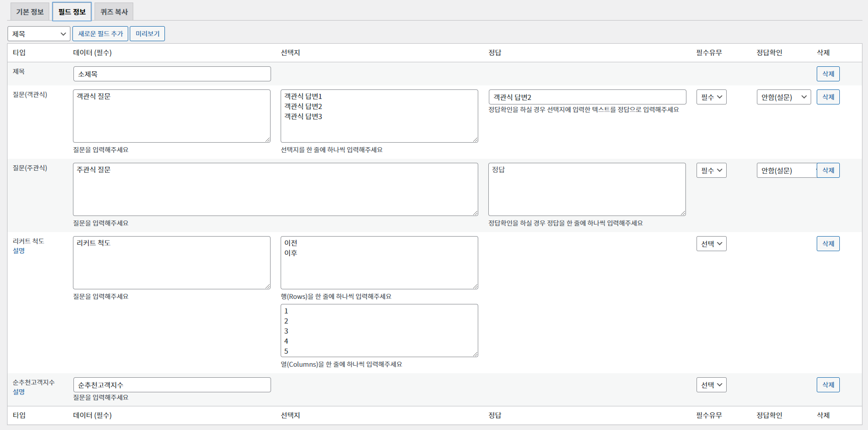Open the 설명 link under 리커트 척도
The height and width of the screenshot is (430, 868).
[19, 251]
